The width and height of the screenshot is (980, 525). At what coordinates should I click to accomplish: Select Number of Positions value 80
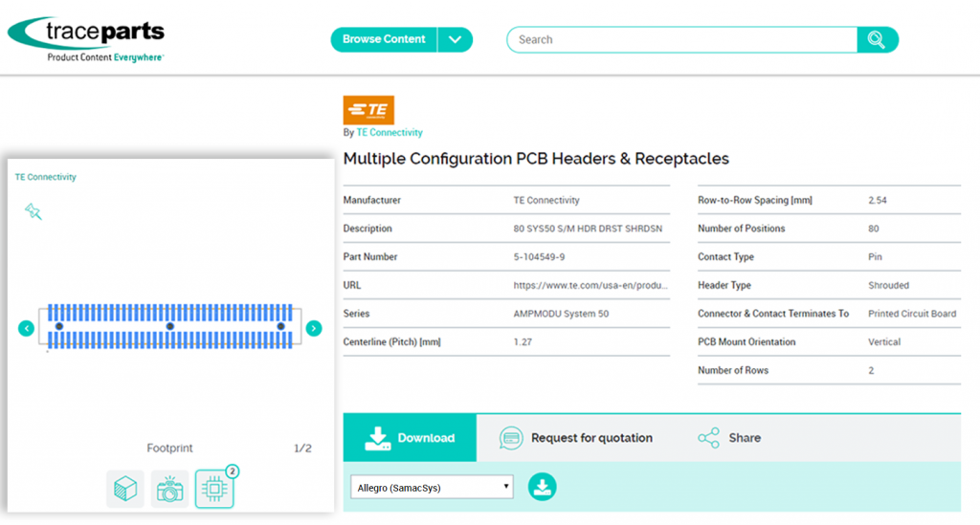tap(873, 229)
